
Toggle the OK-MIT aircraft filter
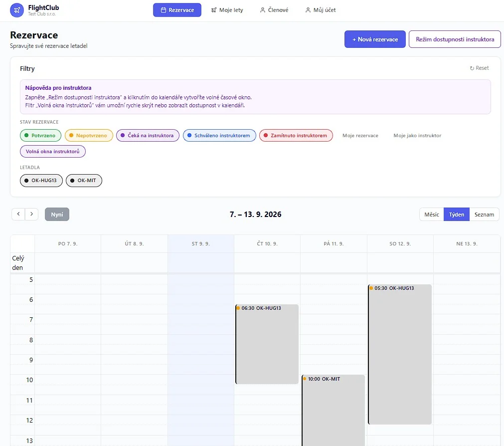(84, 181)
